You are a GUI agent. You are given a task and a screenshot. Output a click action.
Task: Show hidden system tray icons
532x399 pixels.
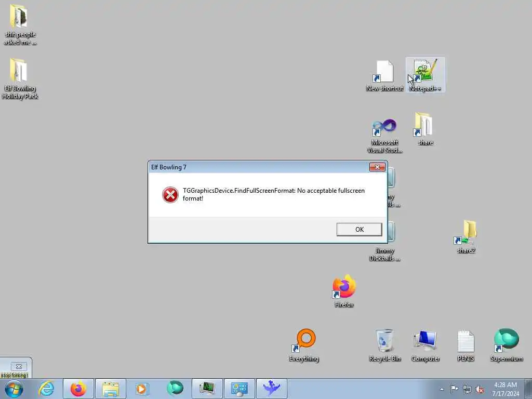(442, 389)
